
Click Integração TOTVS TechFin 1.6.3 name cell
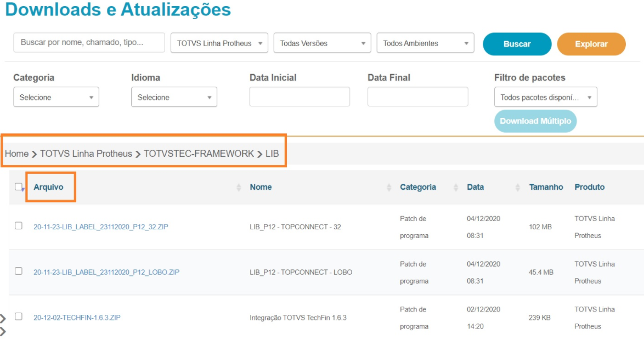(x=298, y=318)
